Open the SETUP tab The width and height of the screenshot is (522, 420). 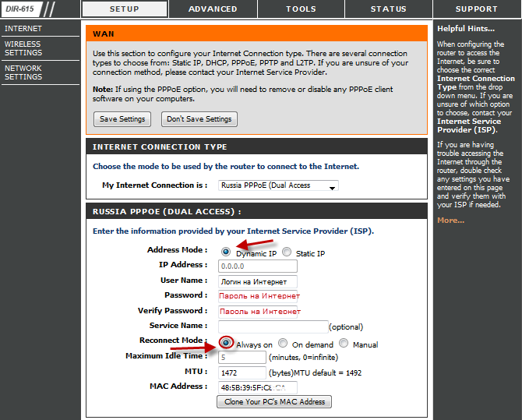pyautogui.click(x=123, y=9)
